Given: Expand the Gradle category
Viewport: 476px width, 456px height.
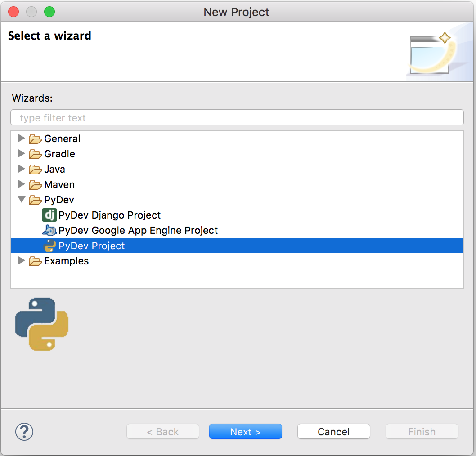Looking at the screenshot, I should click(x=21, y=153).
